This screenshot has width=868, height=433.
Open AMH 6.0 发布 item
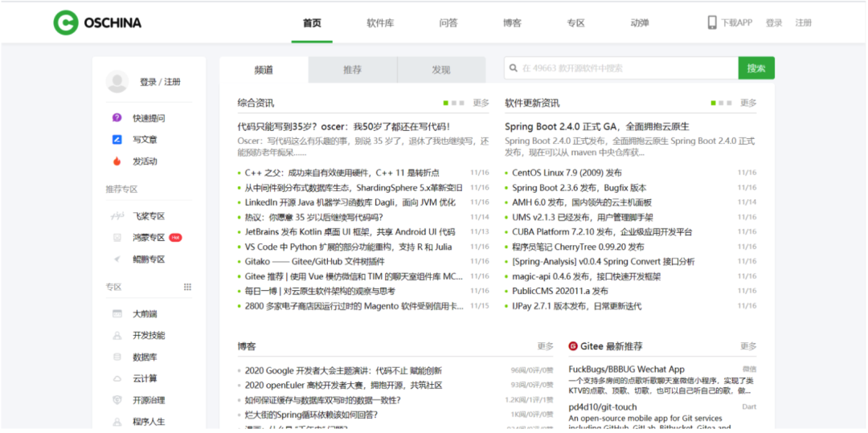[x=582, y=202]
